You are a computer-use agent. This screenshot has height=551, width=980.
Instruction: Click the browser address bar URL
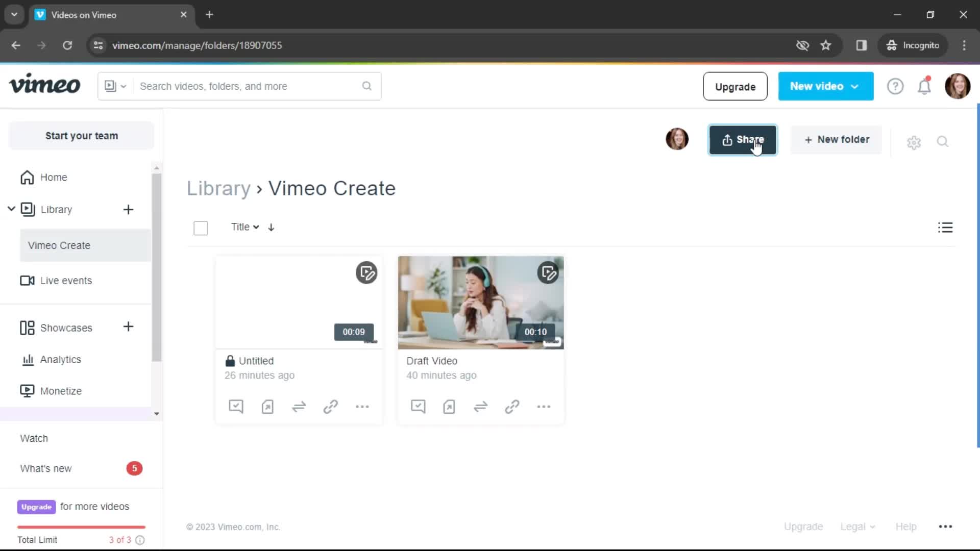(197, 45)
